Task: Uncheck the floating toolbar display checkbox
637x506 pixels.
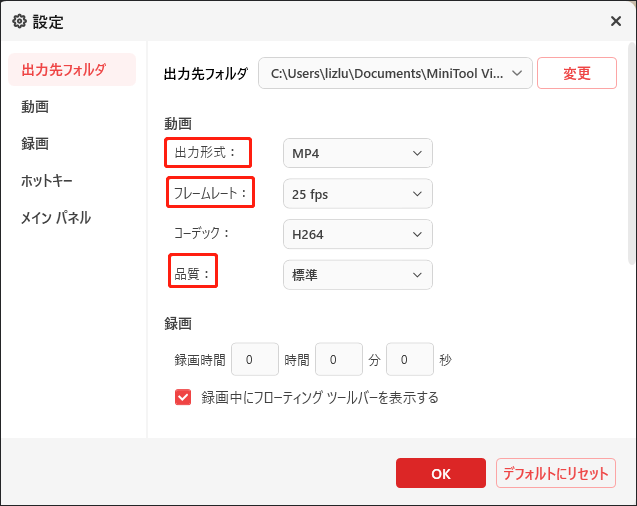Action: coord(183,398)
